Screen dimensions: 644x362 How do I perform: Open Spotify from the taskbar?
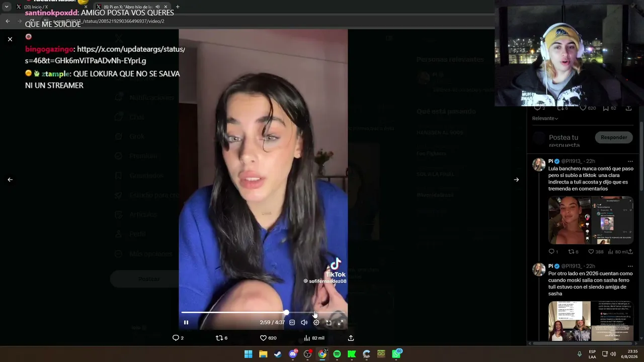click(337, 354)
